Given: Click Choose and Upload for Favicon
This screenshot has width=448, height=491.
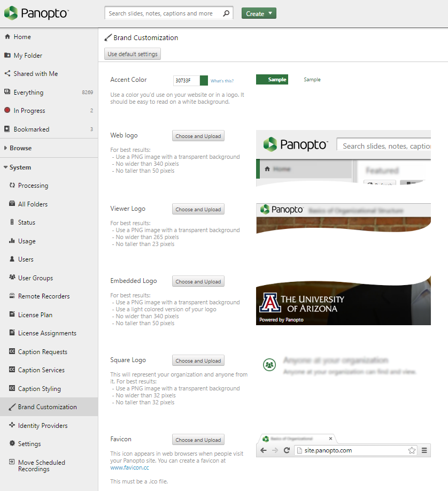Looking at the screenshot, I should (198, 440).
